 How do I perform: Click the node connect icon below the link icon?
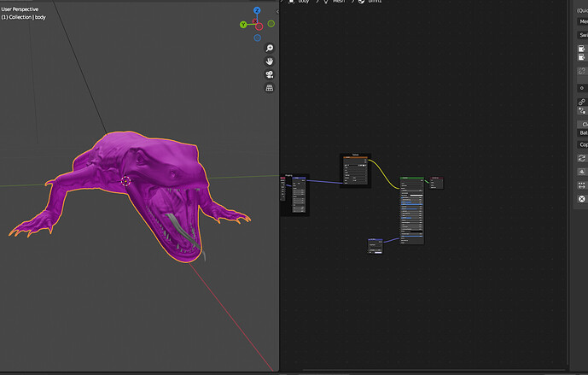pyautogui.click(x=582, y=110)
